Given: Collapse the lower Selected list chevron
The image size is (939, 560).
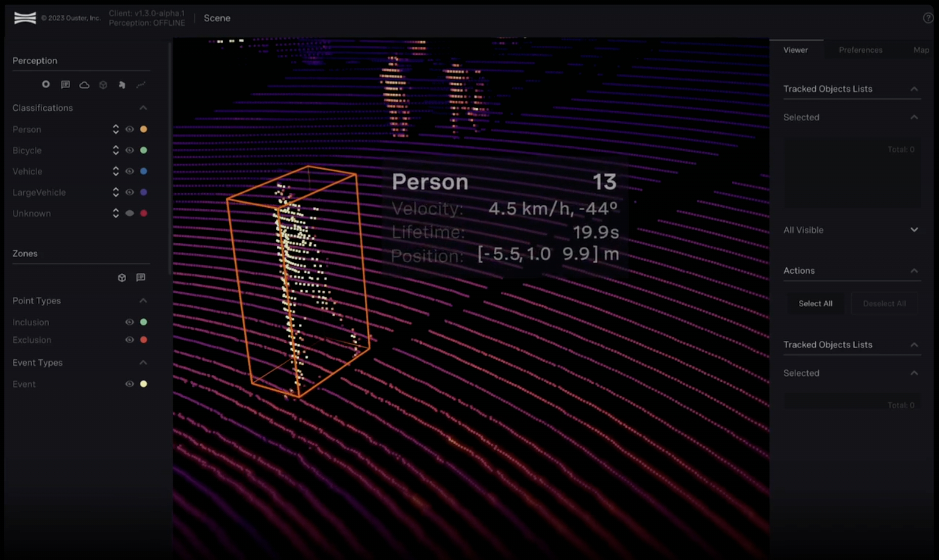Looking at the screenshot, I should pos(914,373).
